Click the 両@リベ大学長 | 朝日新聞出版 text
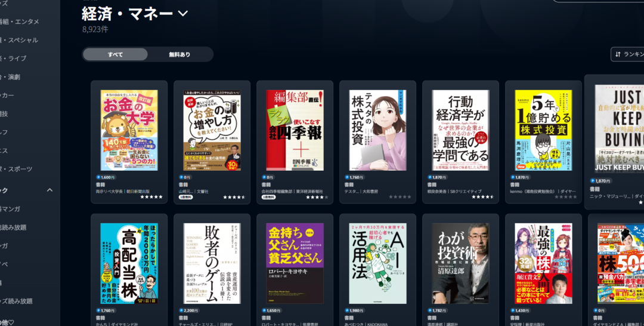 (x=123, y=192)
